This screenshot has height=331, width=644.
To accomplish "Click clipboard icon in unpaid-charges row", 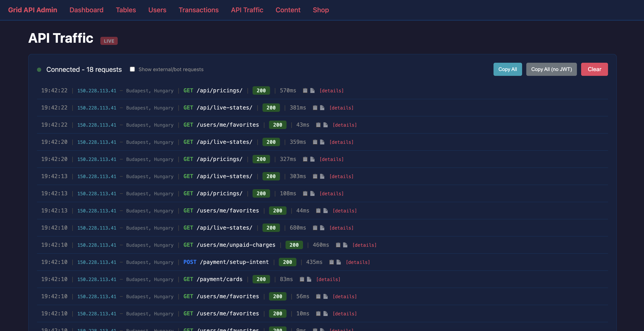I will pos(338,245).
